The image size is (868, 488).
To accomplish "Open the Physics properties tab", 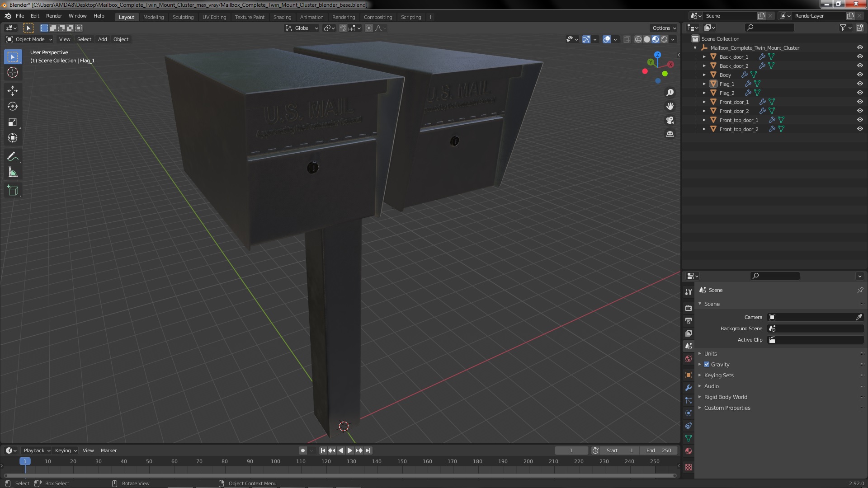I will point(689,413).
